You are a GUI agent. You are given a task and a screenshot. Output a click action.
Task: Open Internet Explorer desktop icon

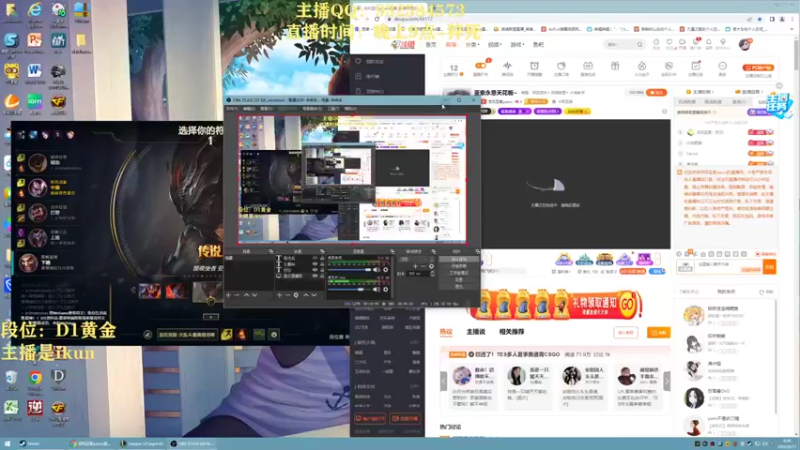click(35, 10)
